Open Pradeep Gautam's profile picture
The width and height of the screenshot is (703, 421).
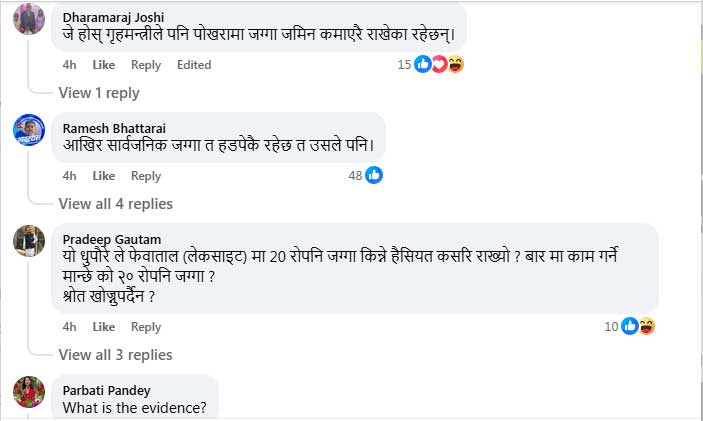point(29,241)
